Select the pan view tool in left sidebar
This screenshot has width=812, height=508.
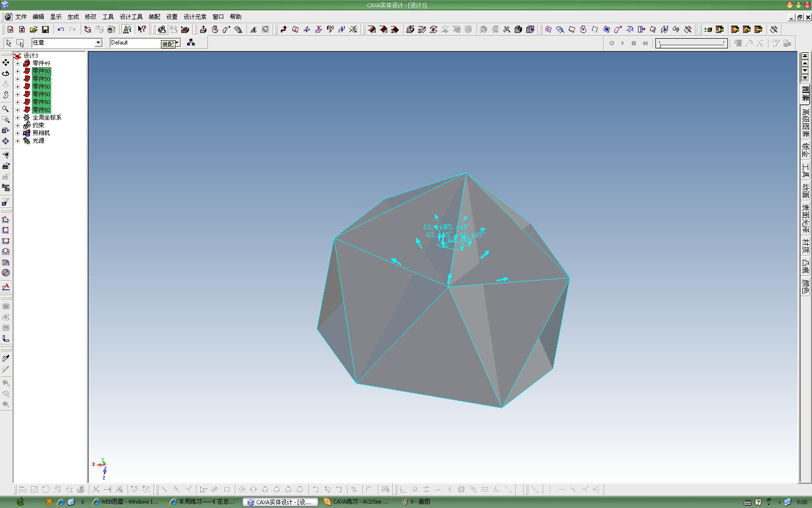tap(6, 62)
